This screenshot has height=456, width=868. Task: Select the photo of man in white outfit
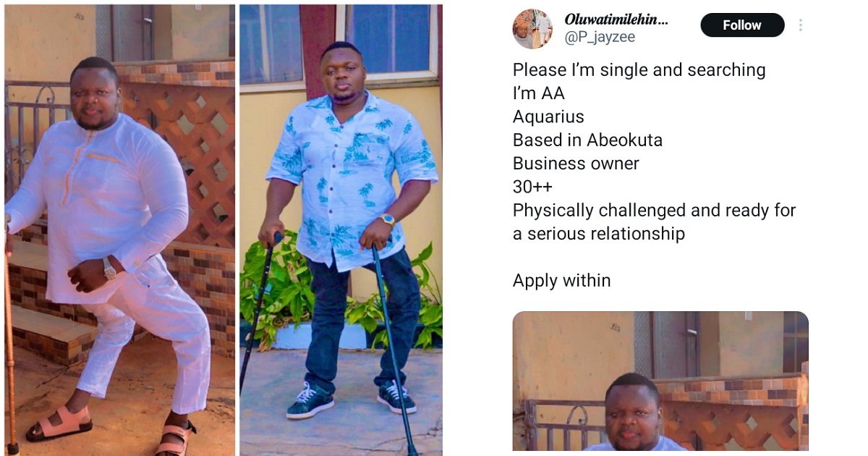[120, 230]
